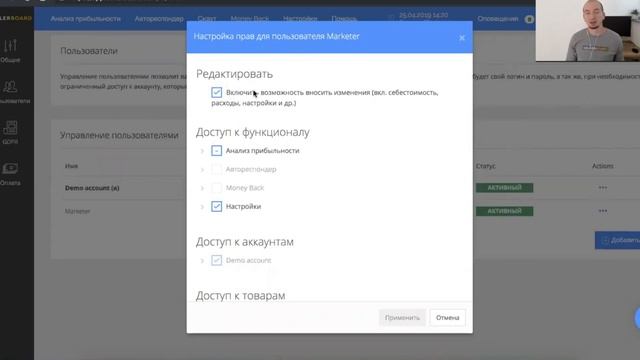
Task: Click the Отмена button
Action: point(447,318)
